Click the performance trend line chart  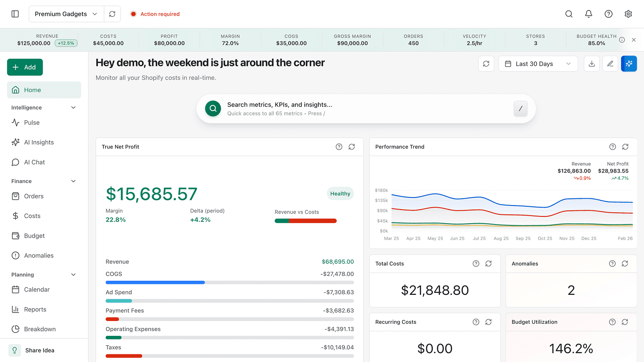[x=512, y=210]
